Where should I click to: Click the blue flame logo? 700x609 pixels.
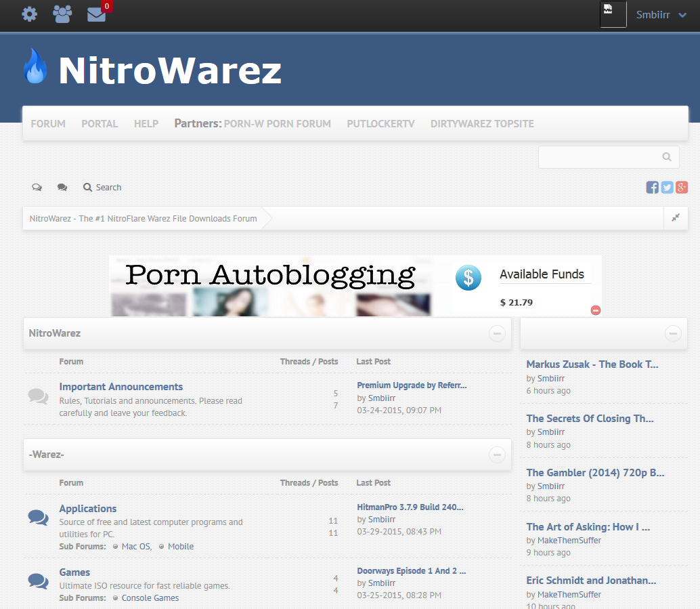coord(35,66)
